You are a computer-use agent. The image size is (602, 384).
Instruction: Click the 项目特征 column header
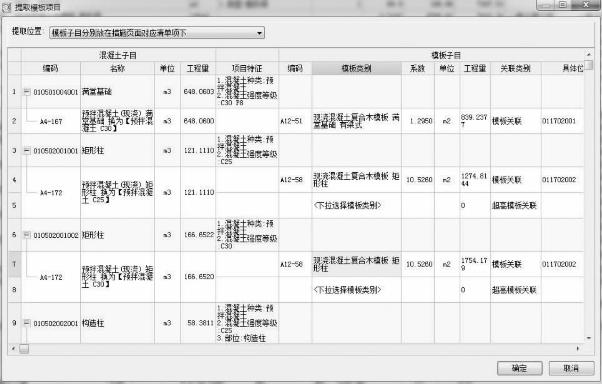(247, 68)
